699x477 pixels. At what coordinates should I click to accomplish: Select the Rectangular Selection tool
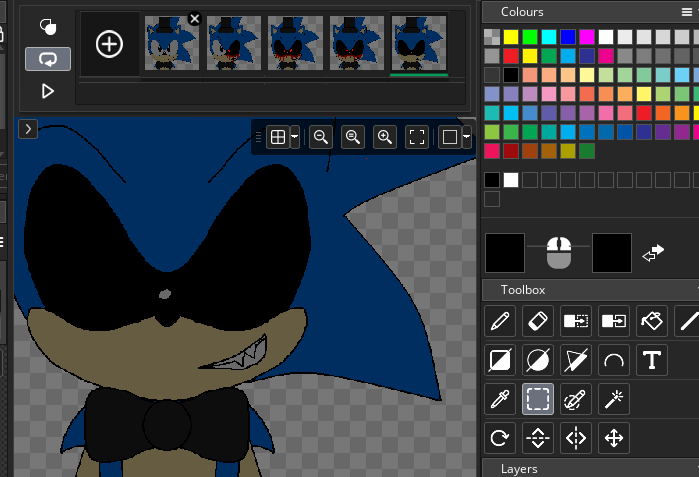click(x=538, y=399)
